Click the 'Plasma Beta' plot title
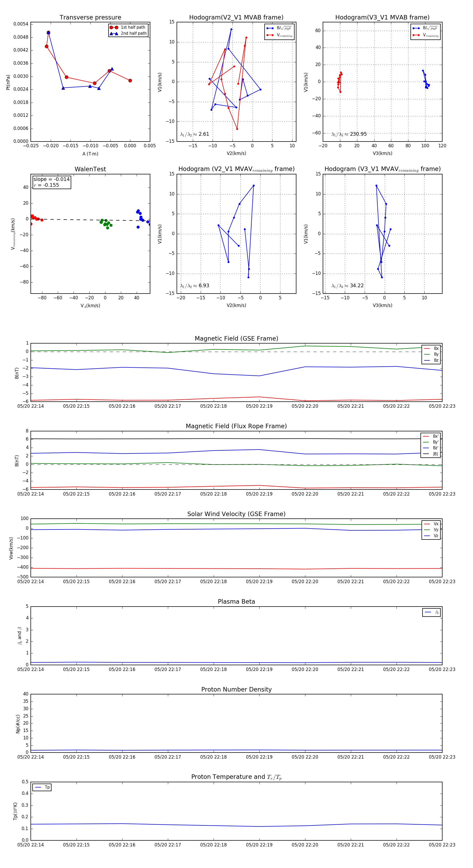The width and height of the screenshot is (473, 868). [x=236, y=602]
